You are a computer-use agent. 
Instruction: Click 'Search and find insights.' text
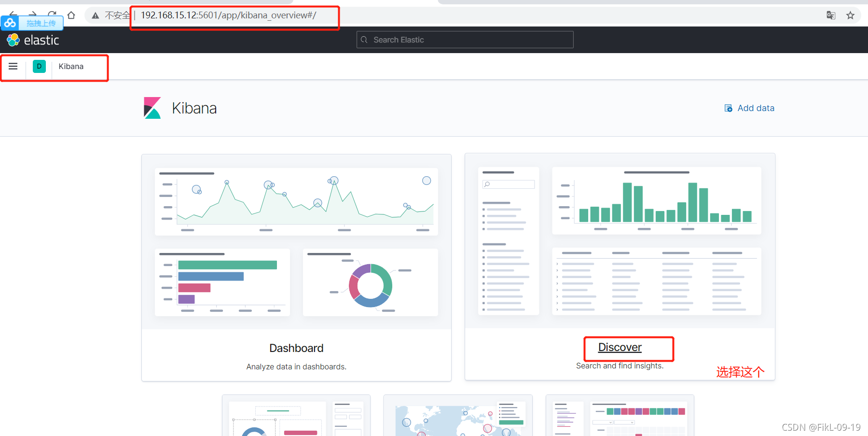(620, 366)
